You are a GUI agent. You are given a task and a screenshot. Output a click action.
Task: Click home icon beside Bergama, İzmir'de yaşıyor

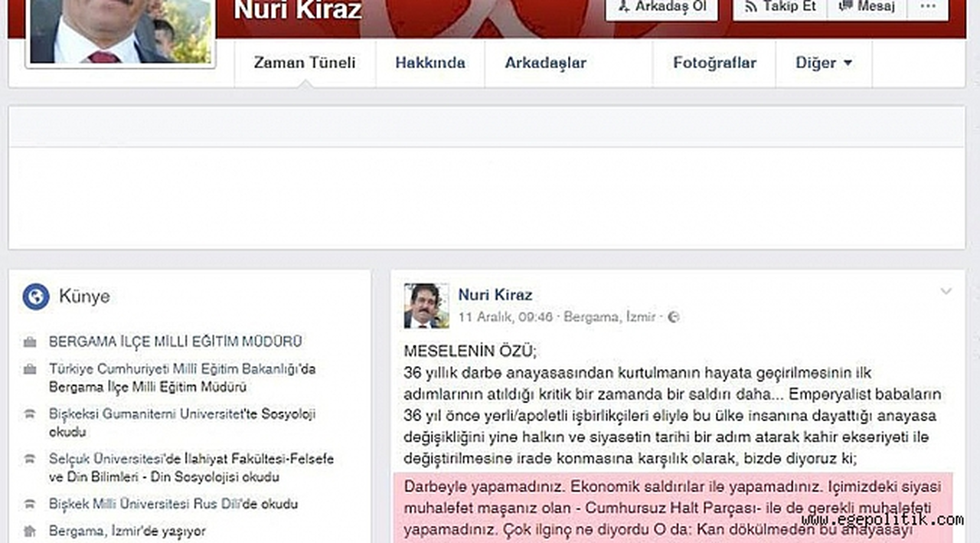pyautogui.click(x=30, y=532)
